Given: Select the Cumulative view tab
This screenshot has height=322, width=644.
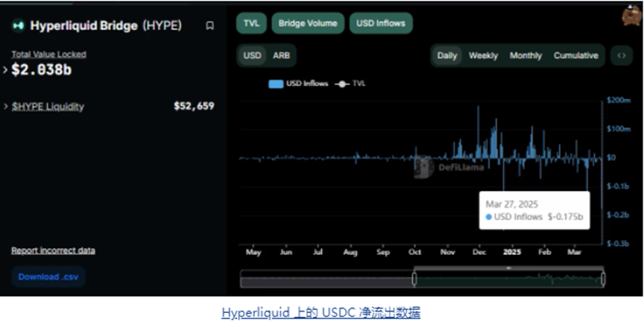Looking at the screenshot, I should click(576, 55).
